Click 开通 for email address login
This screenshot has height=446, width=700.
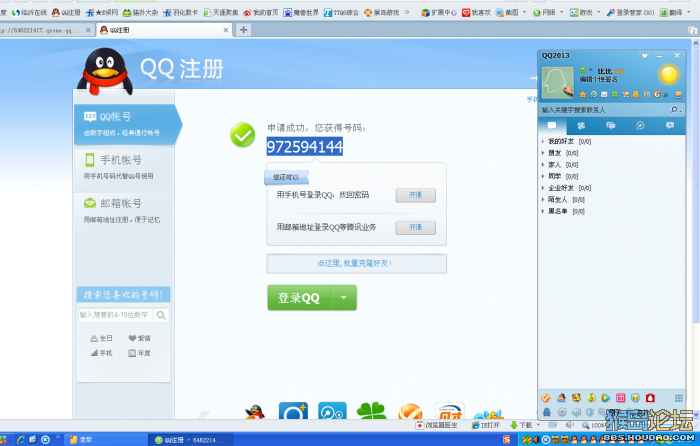pos(416,228)
